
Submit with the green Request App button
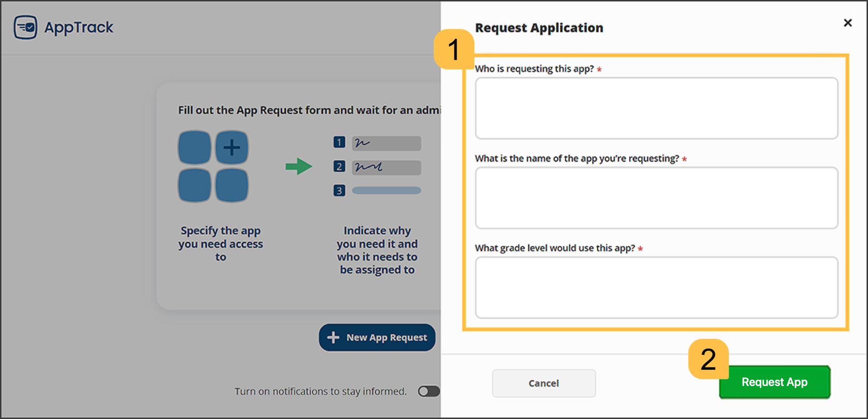click(x=774, y=382)
